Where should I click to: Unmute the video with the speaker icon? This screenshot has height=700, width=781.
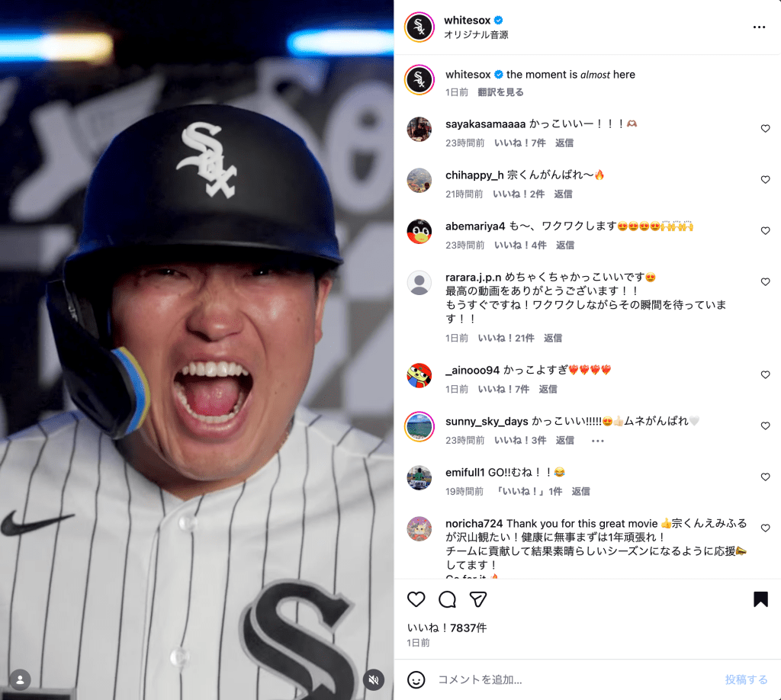pos(374,679)
